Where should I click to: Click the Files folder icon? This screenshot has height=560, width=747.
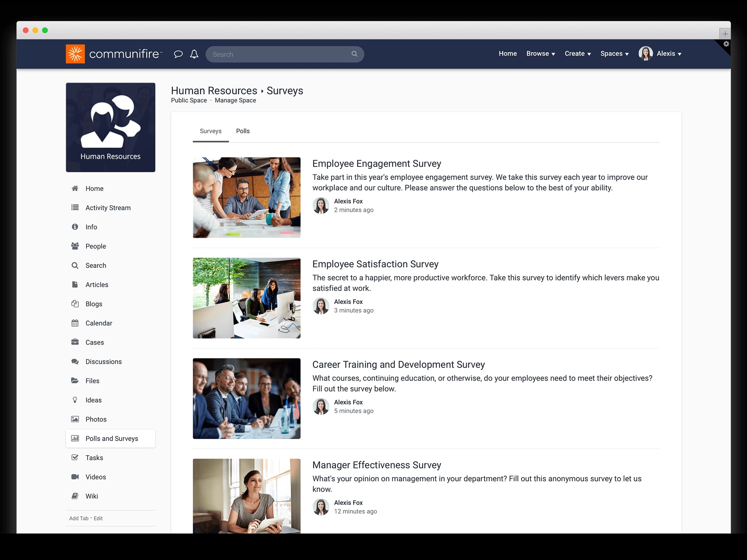75,380
